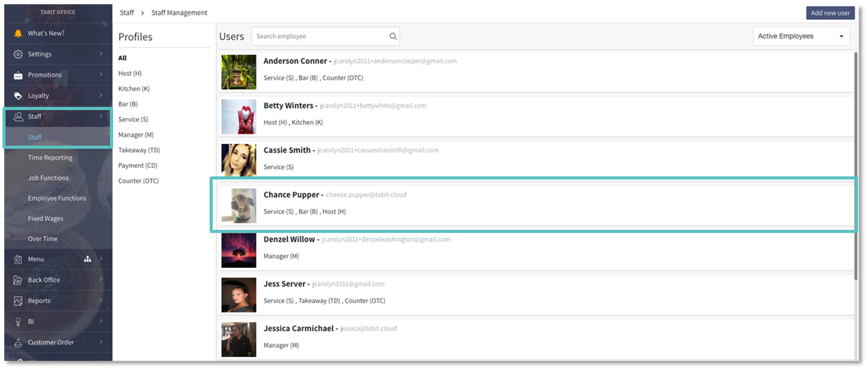Filter profiles by Manager (M)
Viewport: 868px width, 370px height.
coord(136,135)
